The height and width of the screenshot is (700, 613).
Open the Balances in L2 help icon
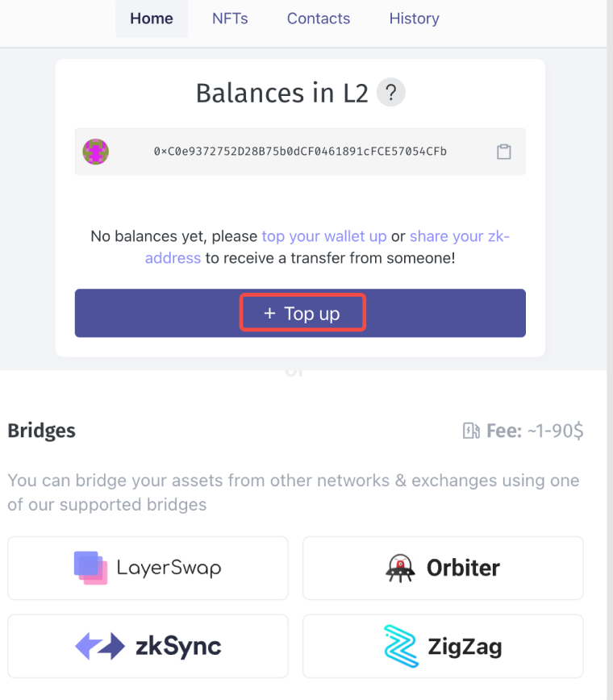[x=391, y=93]
